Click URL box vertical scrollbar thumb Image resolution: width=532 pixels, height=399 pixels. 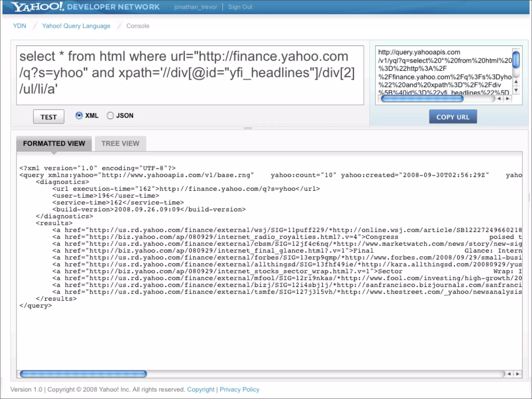tap(516, 59)
